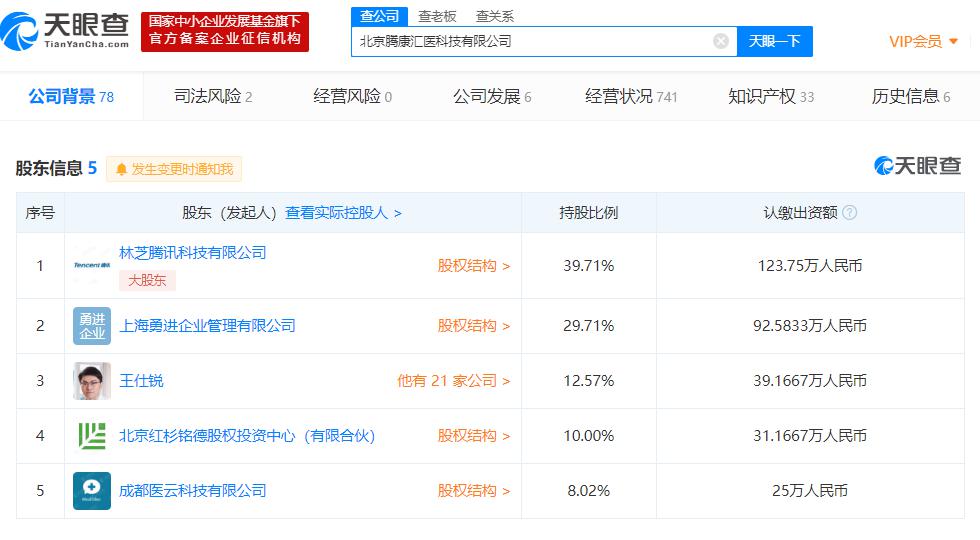Click the 25万人民币 amount cell
The height and width of the screenshot is (540, 980).
(x=810, y=491)
